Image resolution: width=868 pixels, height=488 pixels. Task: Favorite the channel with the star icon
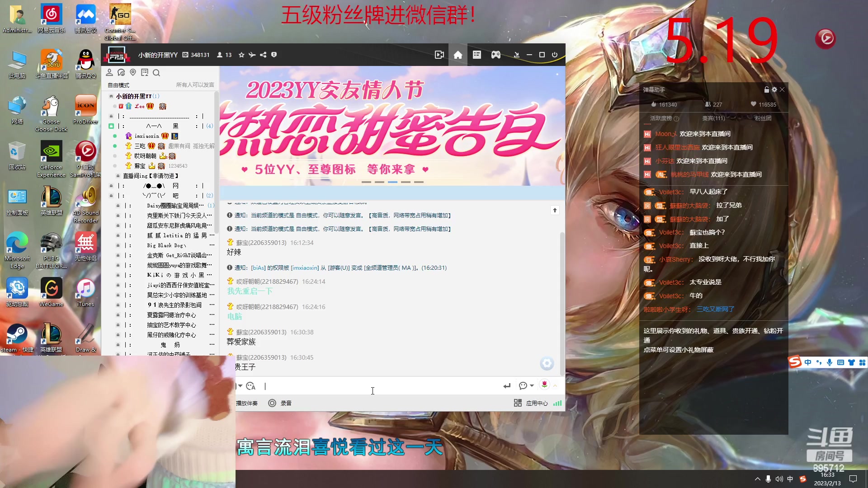click(x=241, y=55)
